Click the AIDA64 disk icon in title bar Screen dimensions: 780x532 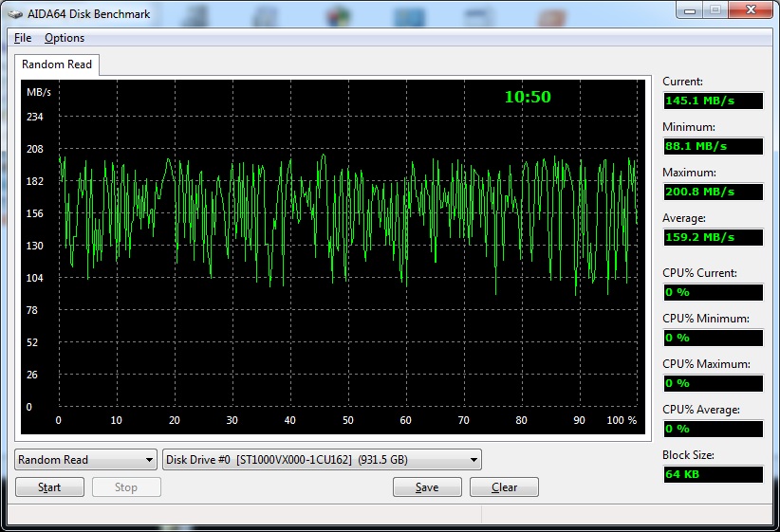[15, 14]
